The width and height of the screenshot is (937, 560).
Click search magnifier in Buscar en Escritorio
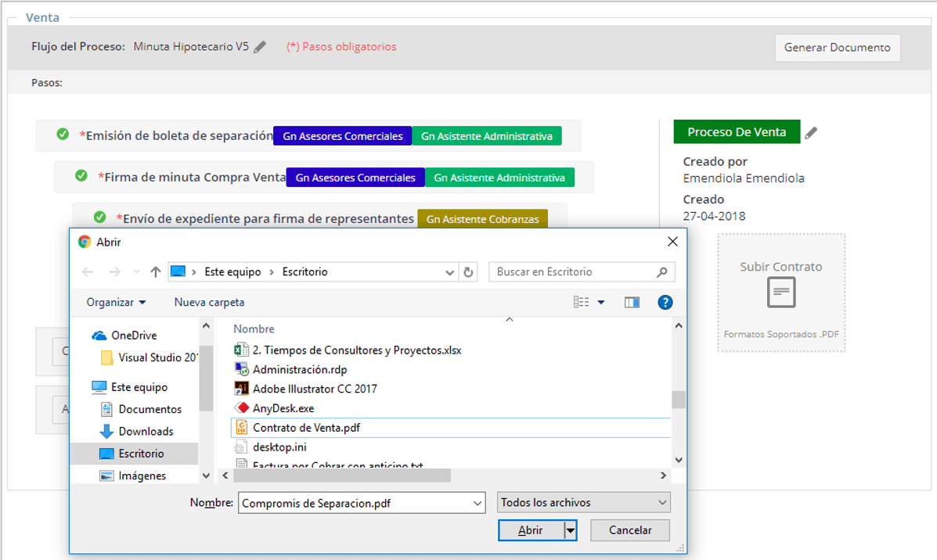(x=661, y=272)
